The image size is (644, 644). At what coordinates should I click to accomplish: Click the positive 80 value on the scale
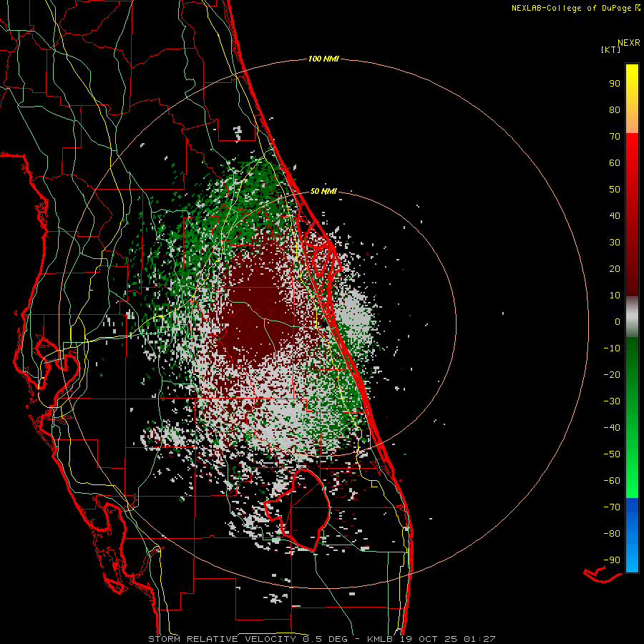(615, 109)
